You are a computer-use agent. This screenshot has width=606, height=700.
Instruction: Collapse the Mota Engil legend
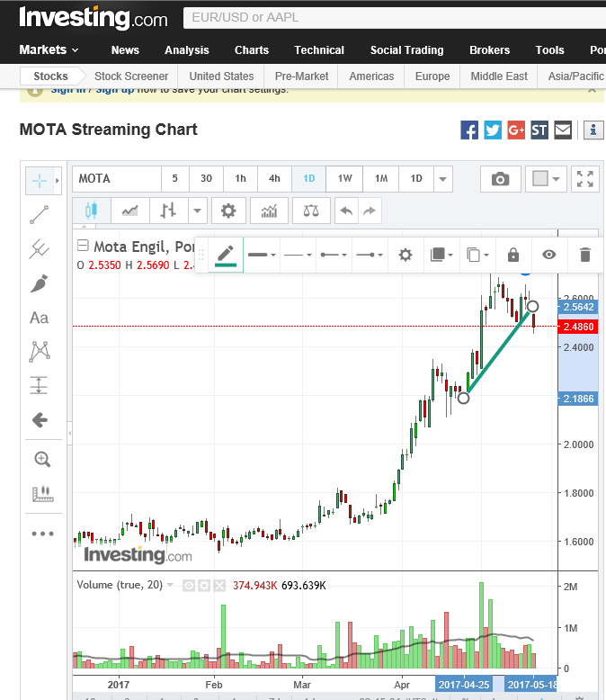pyautogui.click(x=83, y=245)
